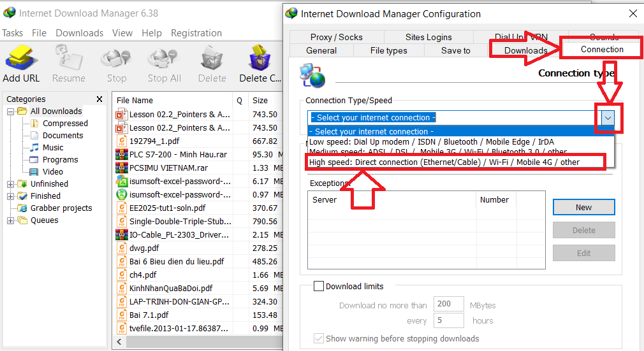Click the Delete toolbar icon
The height and width of the screenshot is (351, 644).
(212, 57)
